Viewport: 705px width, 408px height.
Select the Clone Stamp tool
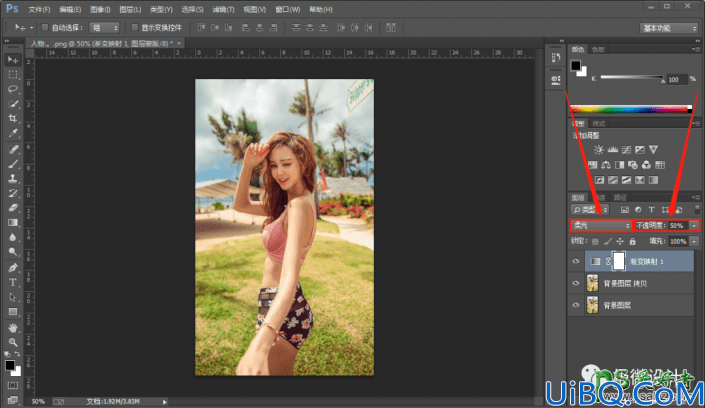13,179
